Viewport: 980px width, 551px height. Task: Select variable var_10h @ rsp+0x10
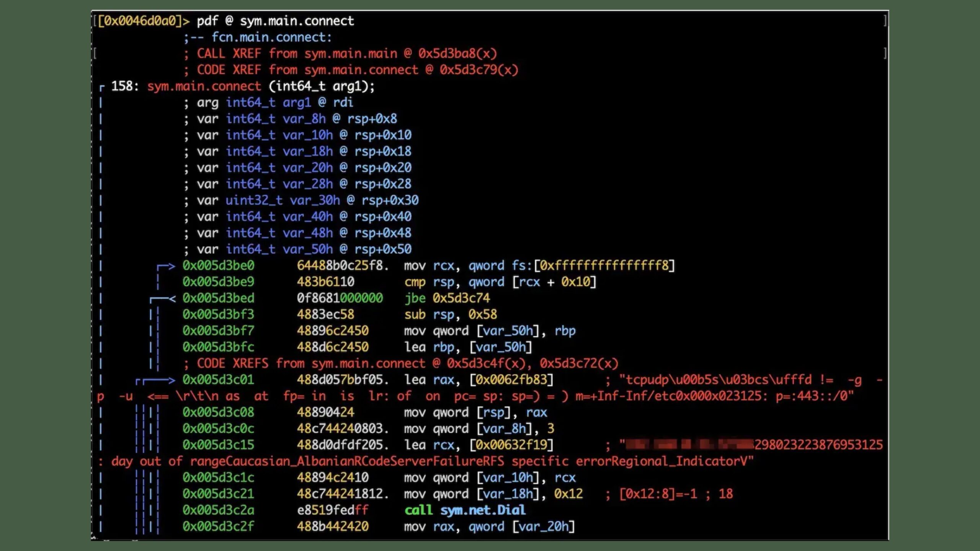point(347,135)
